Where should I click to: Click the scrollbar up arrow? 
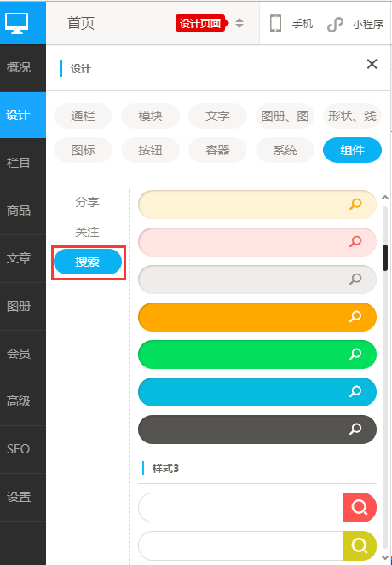385,197
